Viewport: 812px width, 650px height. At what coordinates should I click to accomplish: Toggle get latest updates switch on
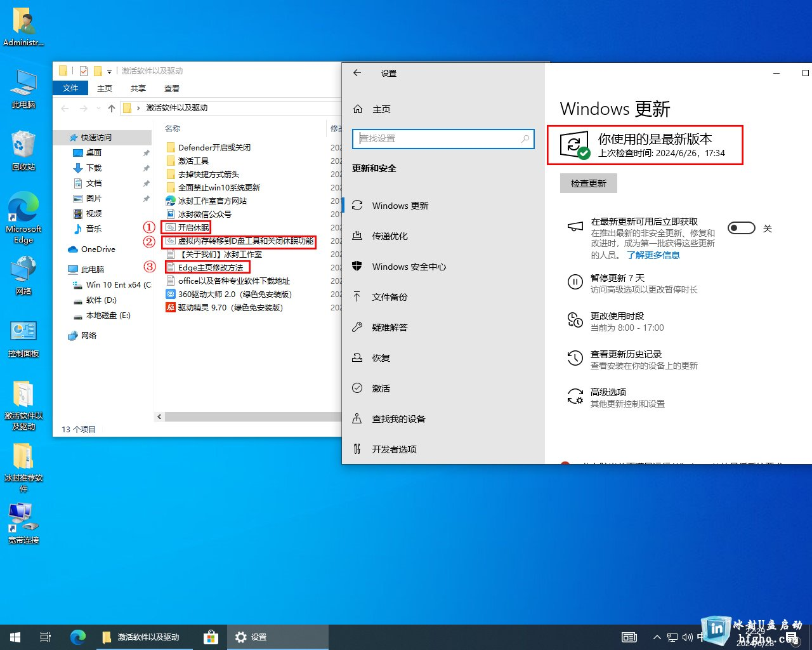pos(741,228)
